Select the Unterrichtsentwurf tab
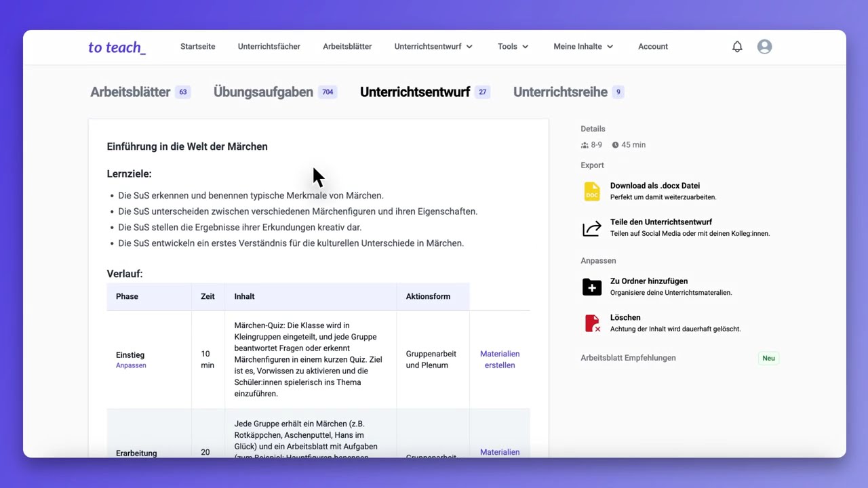This screenshot has height=488, width=868. point(415,92)
